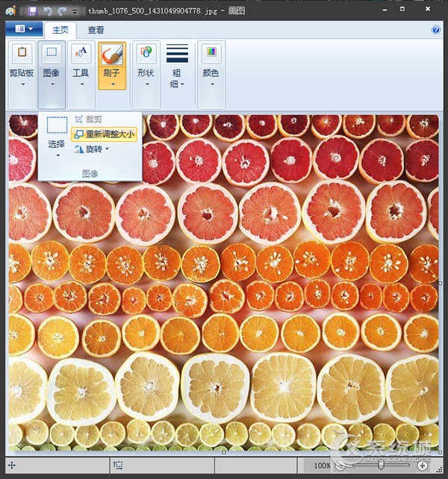The height and width of the screenshot is (479, 448).
Task: Click the 100% zoom level text
Action: click(x=323, y=466)
